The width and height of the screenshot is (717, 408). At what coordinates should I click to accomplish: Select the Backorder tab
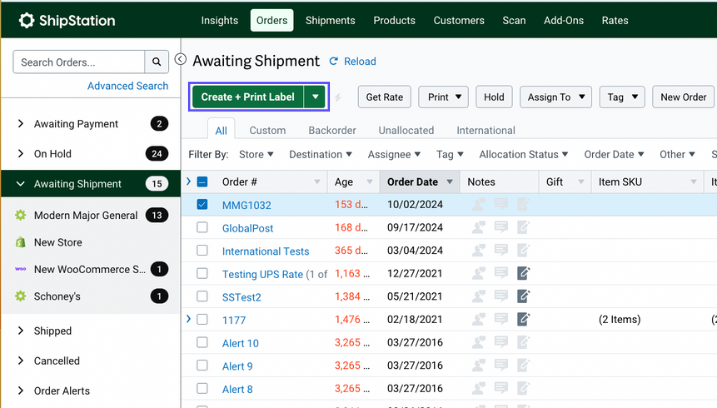tap(332, 130)
